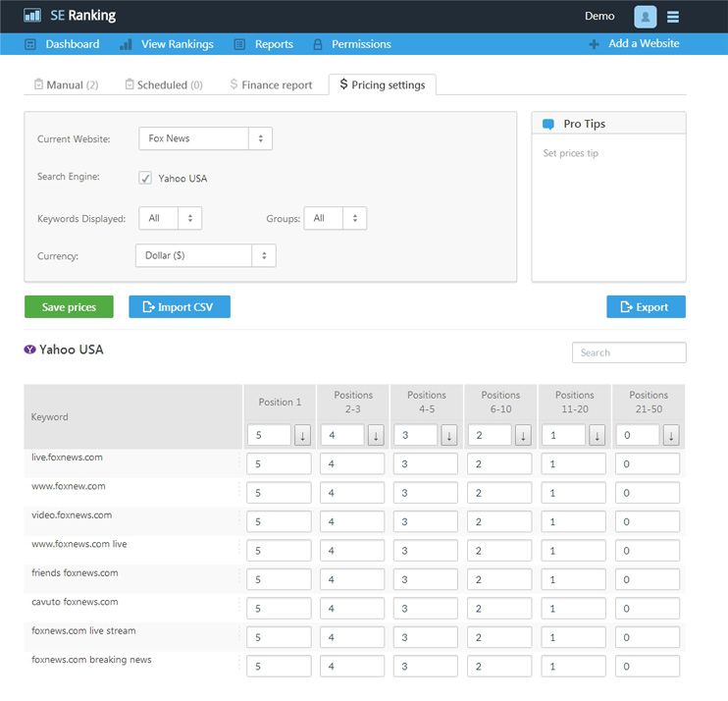Image resolution: width=728 pixels, height=701 pixels.
Task: Click the www.foxnew.com keyword
Action: (x=69, y=486)
